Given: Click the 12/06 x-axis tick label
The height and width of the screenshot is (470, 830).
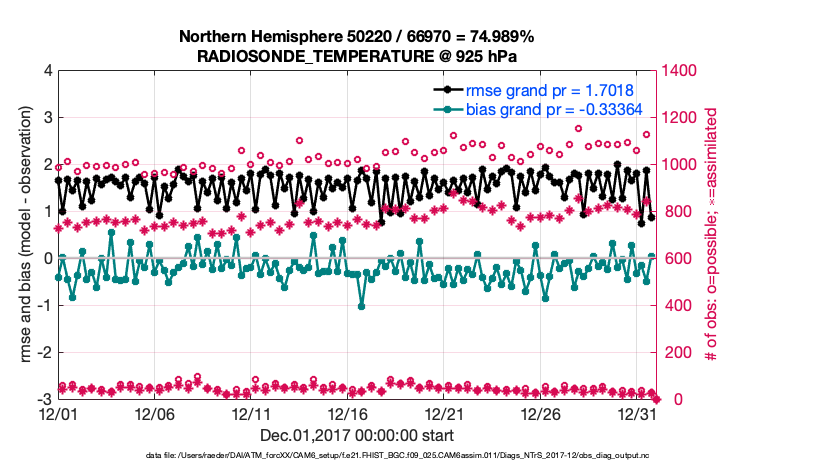Looking at the screenshot, I should tap(155, 412).
